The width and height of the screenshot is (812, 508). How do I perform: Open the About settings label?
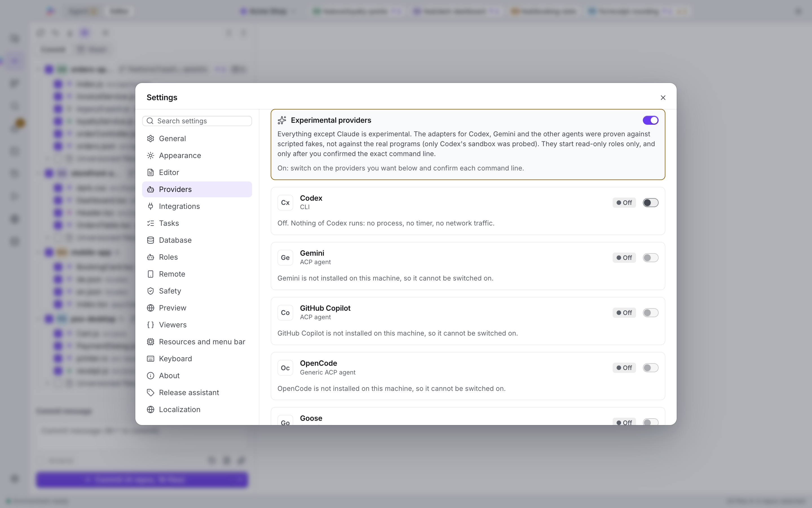pos(169,376)
